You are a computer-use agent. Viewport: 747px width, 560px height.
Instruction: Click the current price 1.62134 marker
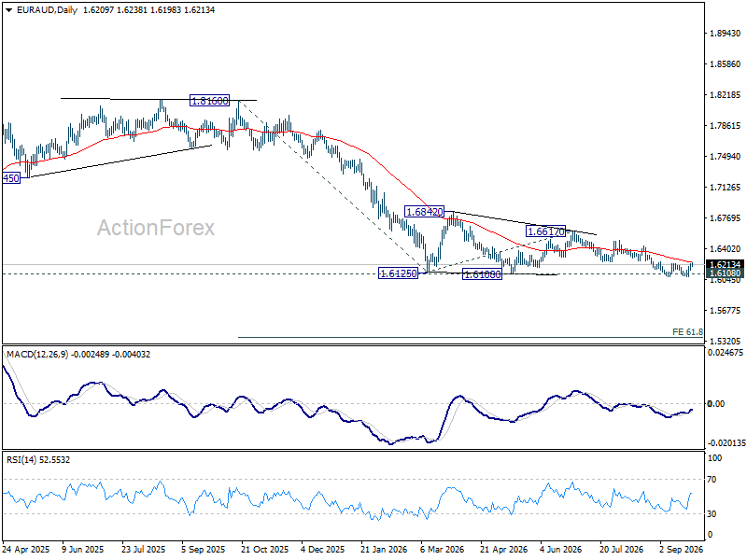click(726, 264)
